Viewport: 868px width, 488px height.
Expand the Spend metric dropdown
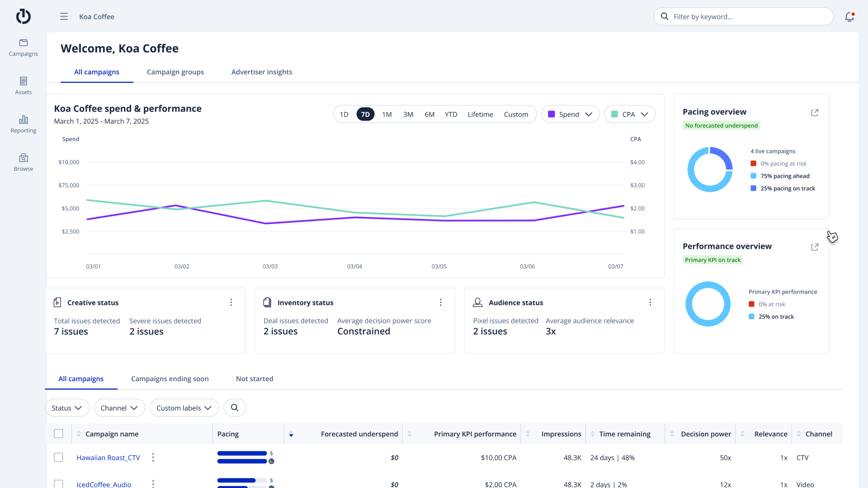(570, 114)
